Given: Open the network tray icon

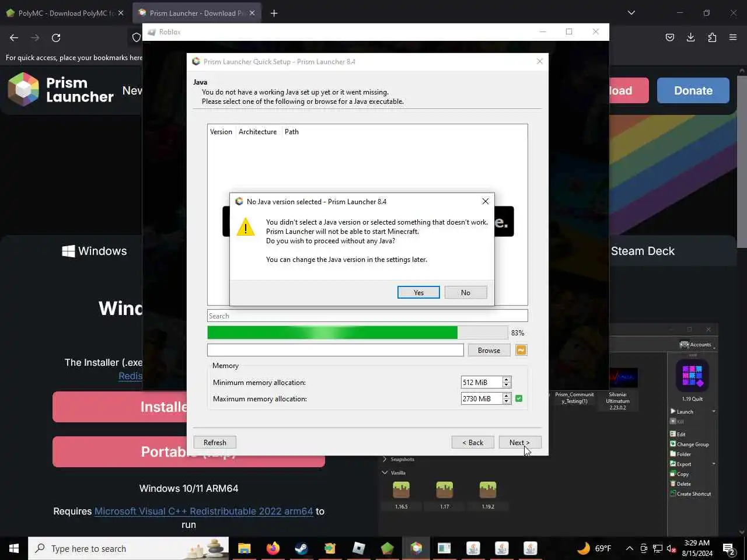Looking at the screenshot, I should coord(658,548).
